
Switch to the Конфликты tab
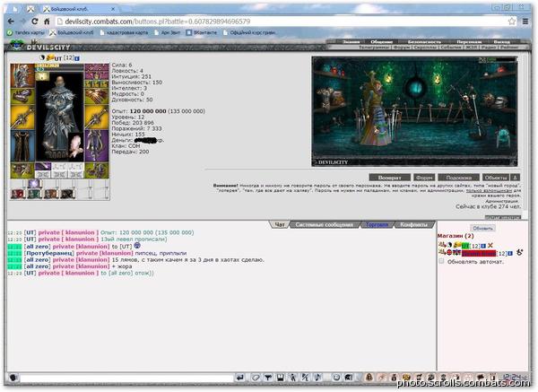tap(413, 224)
